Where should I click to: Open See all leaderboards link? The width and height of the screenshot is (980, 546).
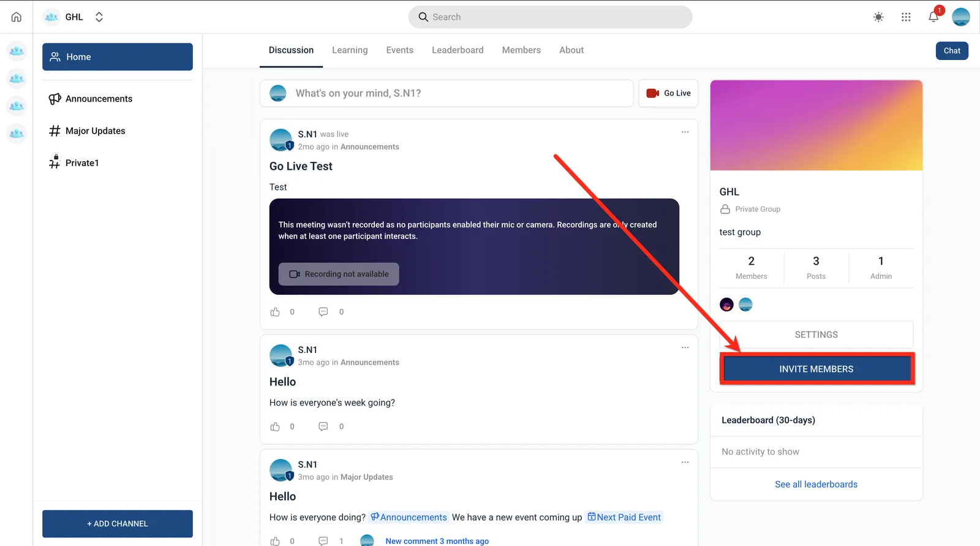coord(816,484)
